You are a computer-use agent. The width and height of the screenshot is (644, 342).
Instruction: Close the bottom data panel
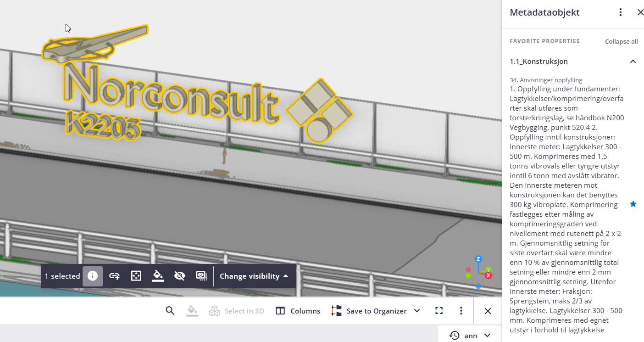488,311
